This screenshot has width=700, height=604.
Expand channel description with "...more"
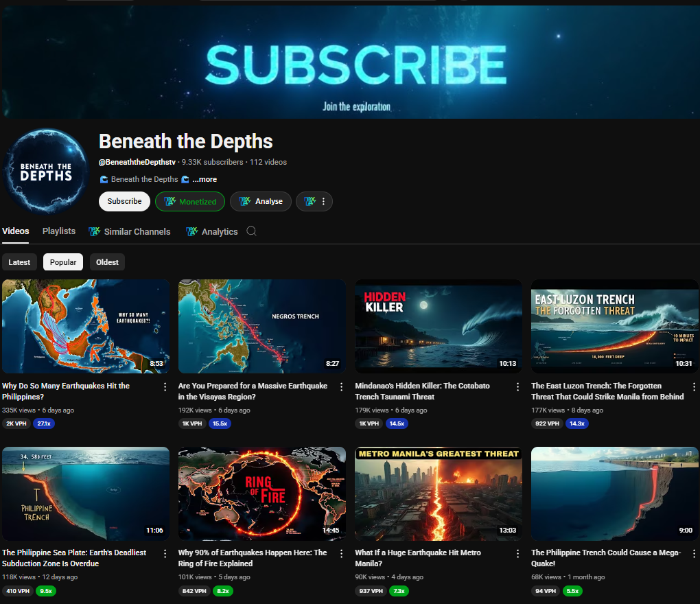point(205,179)
